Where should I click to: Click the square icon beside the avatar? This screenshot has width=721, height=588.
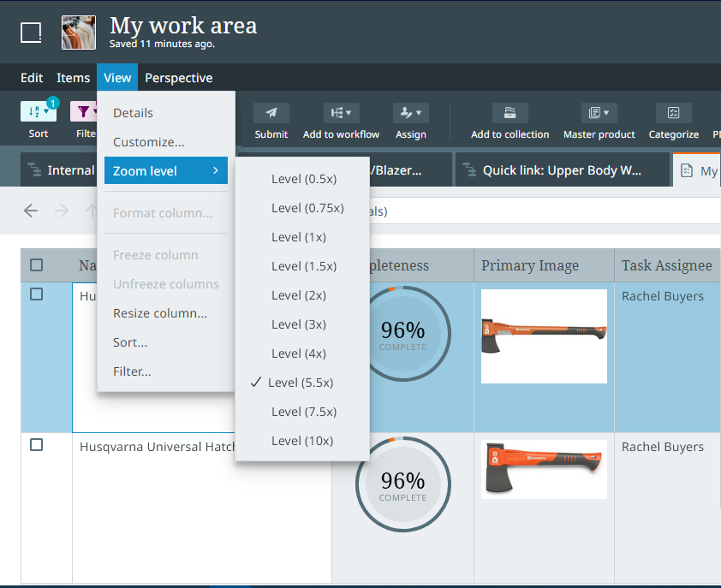click(31, 33)
